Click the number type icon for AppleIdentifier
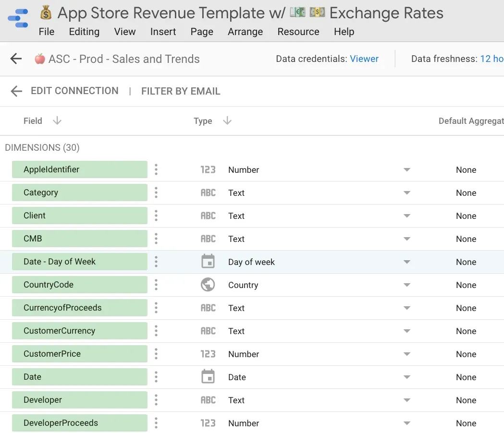This screenshot has width=504, height=433. tap(208, 169)
